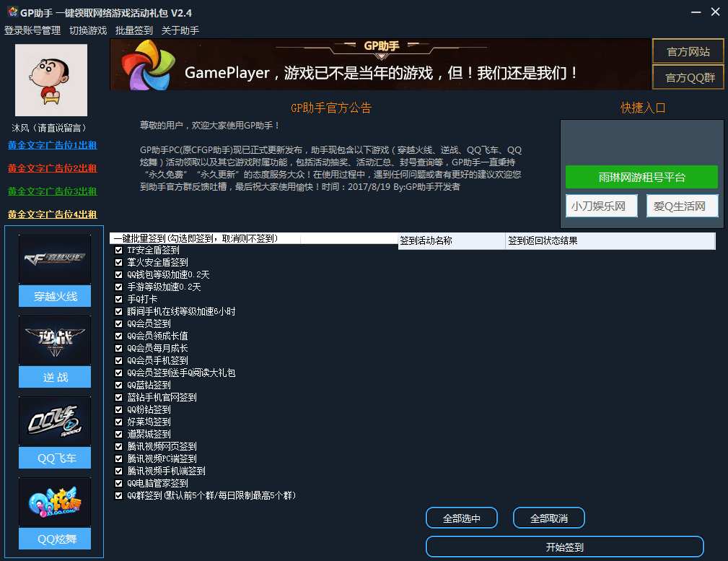
Task: Toggle 瞬间手机在线等级加速6小时 checkbox
Action: 119,311
